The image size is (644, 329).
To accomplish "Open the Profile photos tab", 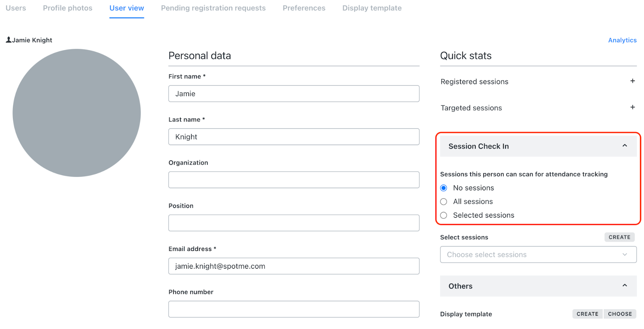I will (x=67, y=8).
